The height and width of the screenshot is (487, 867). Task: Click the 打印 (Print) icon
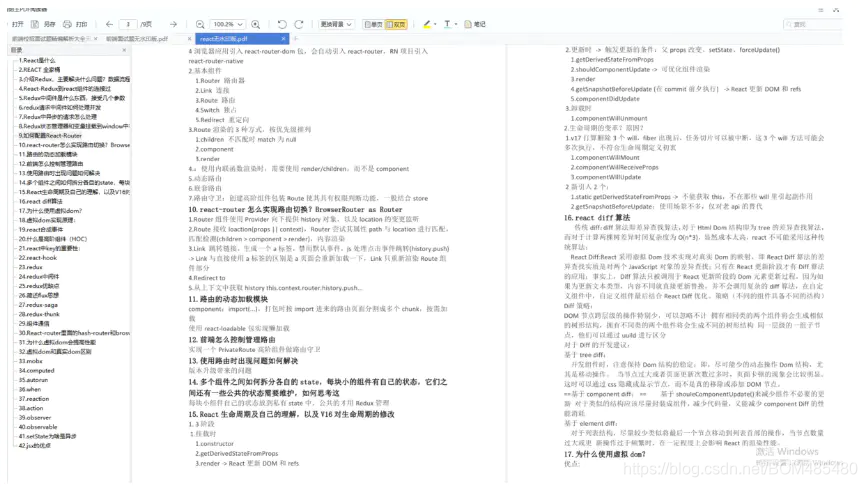[67, 24]
